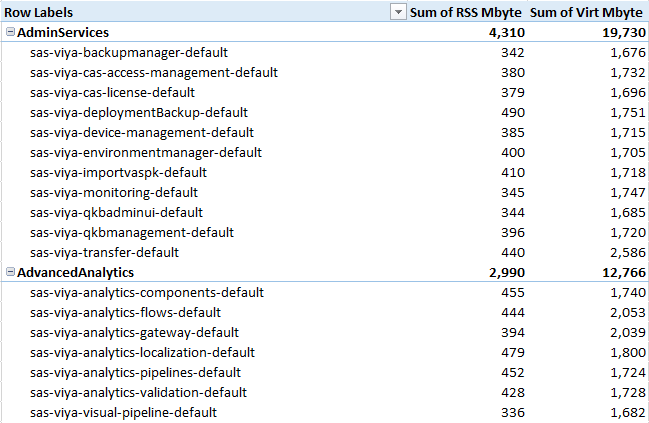This screenshot has height=423, width=649.
Task: Select RSS value 410 for importvaspk
Action: click(513, 173)
